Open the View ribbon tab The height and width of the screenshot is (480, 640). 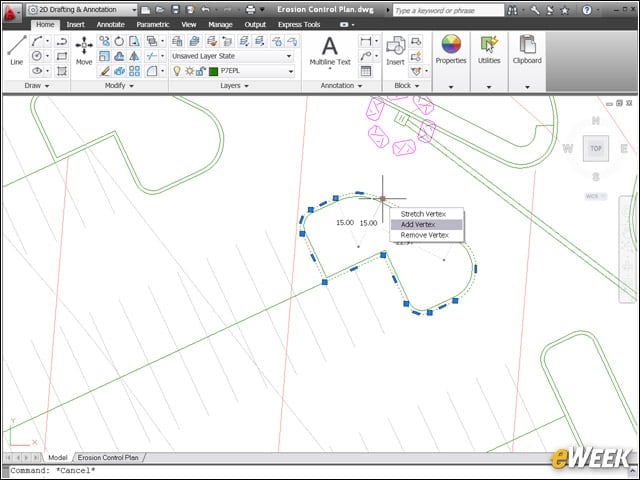click(x=189, y=25)
